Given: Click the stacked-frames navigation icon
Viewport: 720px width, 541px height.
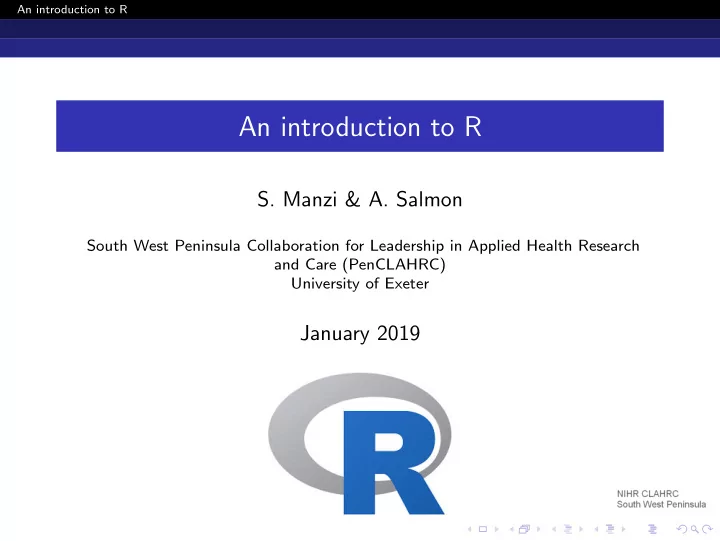Looking at the screenshot, I should (524, 529).
